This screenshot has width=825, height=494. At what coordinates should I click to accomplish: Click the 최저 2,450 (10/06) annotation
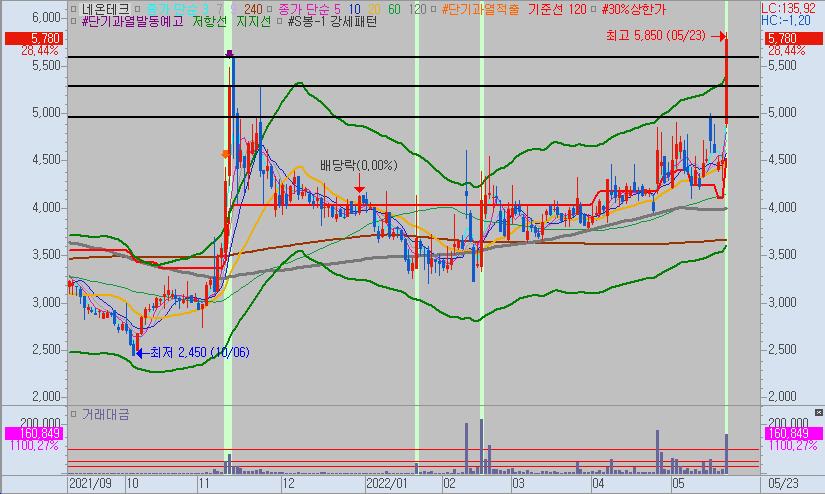tap(200, 352)
